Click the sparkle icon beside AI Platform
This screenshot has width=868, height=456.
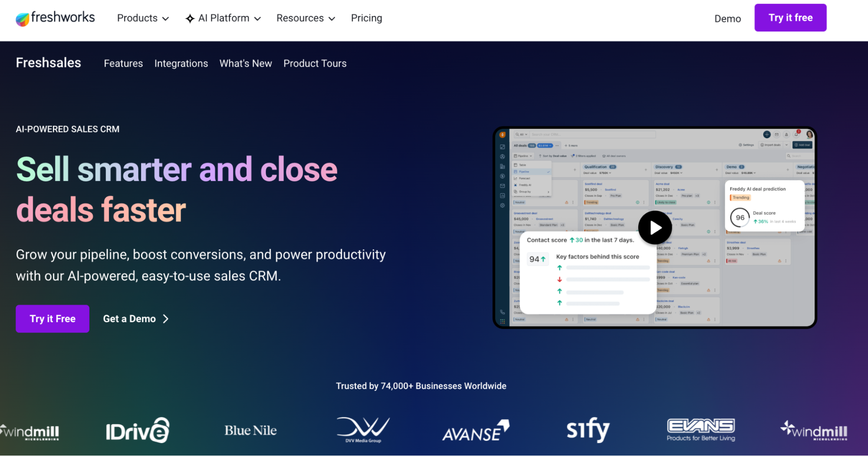[190, 19]
